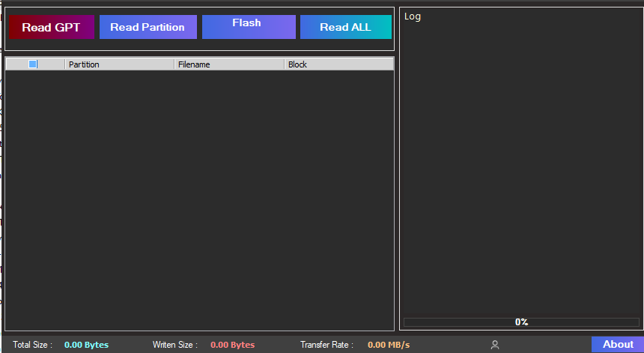The width and height of the screenshot is (644, 353).
Task: Click inside the Log output area
Action: 521,165
